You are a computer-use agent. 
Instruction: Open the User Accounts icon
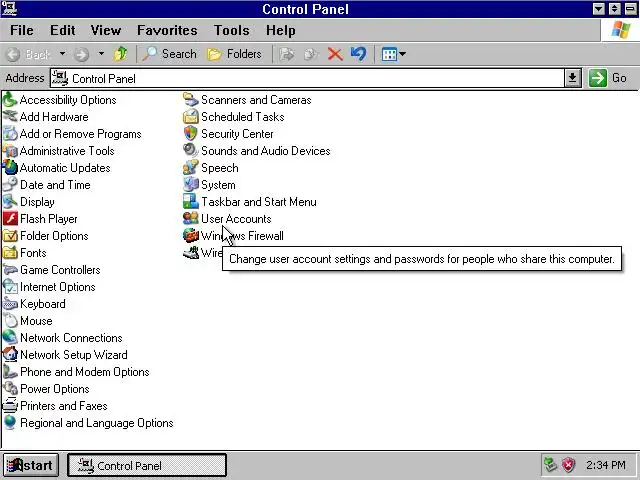pos(191,219)
